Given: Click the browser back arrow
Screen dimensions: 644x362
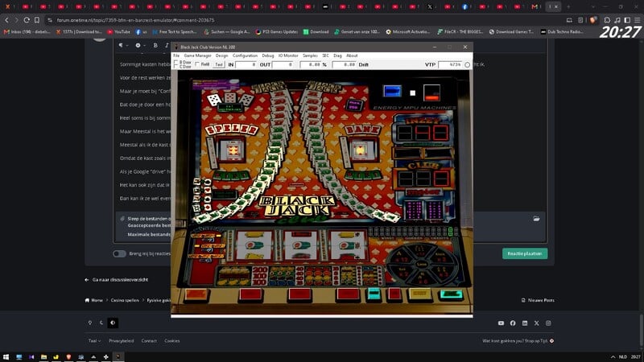Looking at the screenshot, I should pos(6,20).
